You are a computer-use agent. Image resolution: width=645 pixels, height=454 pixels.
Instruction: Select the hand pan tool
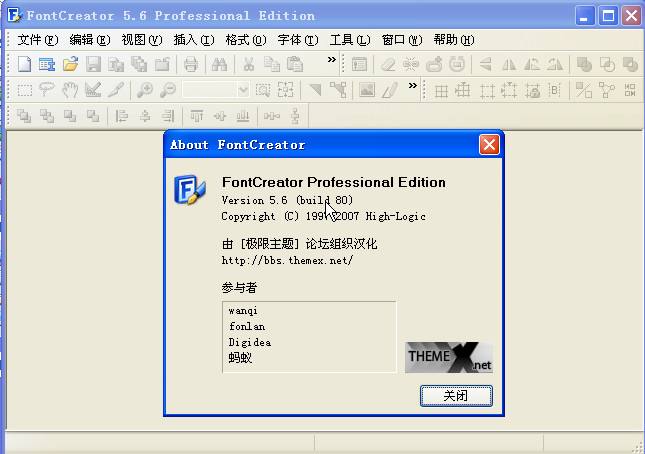(70, 90)
